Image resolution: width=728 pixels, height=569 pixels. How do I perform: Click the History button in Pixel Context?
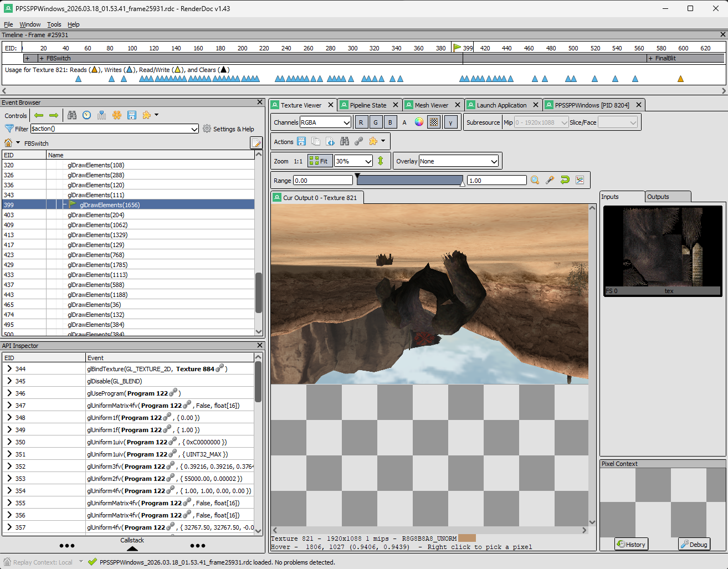631,544
